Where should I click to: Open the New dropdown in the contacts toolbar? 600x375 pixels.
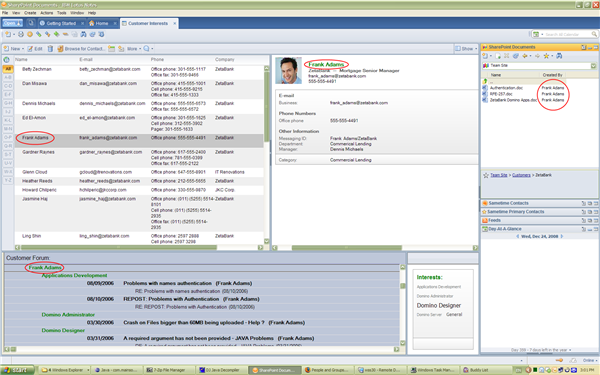(14, 49)
